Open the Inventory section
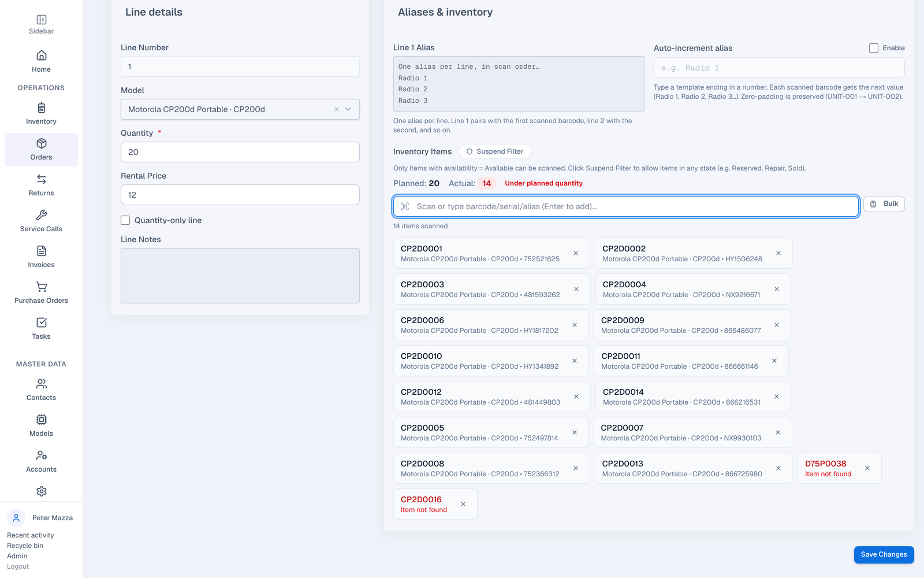The image size is (924, 578). click(x=41, y=114)
